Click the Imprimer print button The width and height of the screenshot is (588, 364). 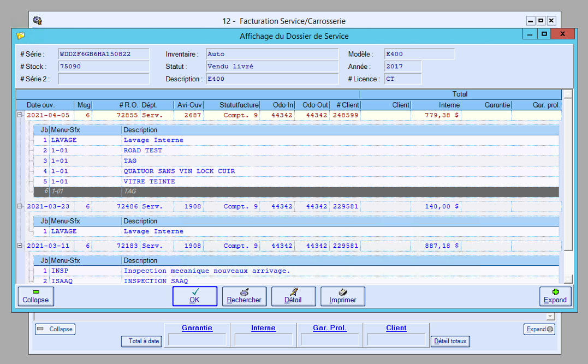(342, 296)
